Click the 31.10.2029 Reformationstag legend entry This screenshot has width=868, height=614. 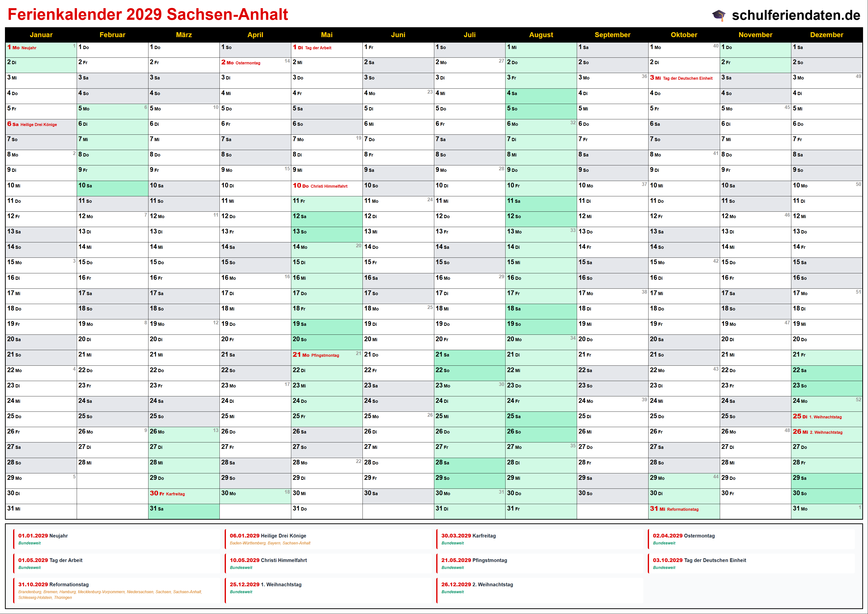53,585
